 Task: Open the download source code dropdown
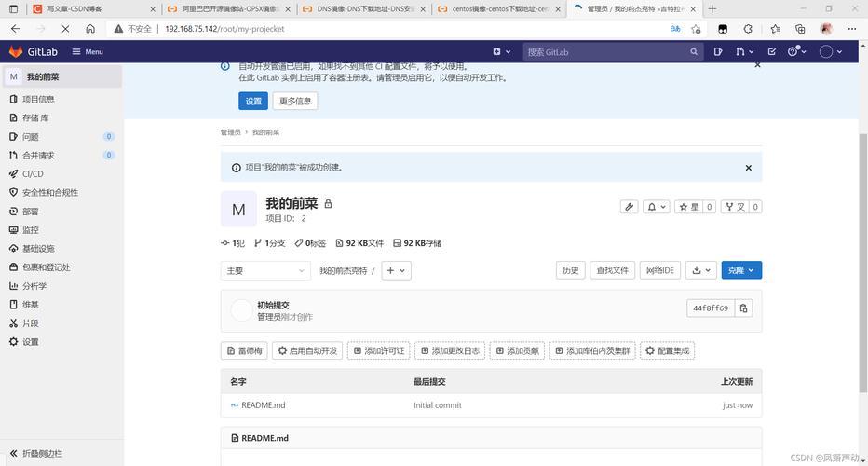[700, 270]
